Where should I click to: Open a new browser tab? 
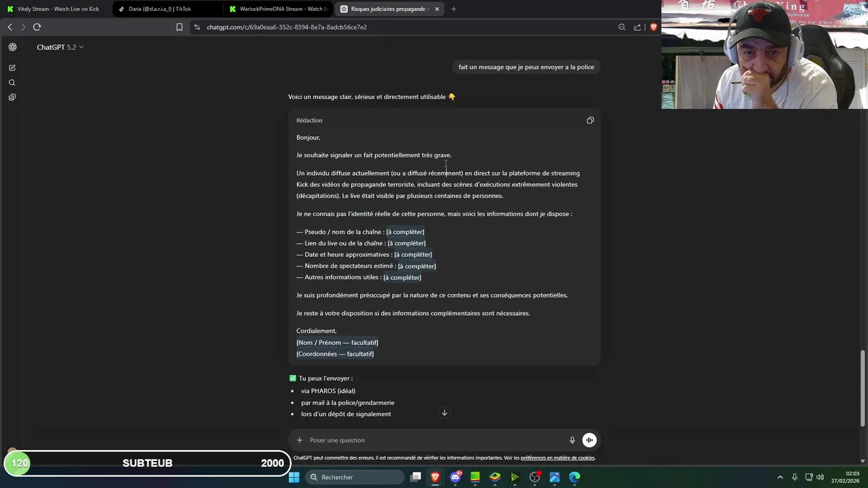[454, 9]
